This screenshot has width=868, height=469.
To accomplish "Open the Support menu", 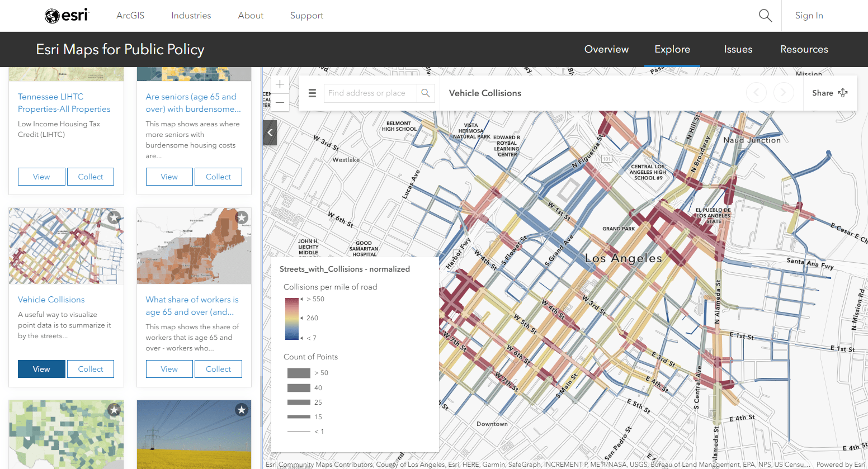I will (x=306, y=16).
